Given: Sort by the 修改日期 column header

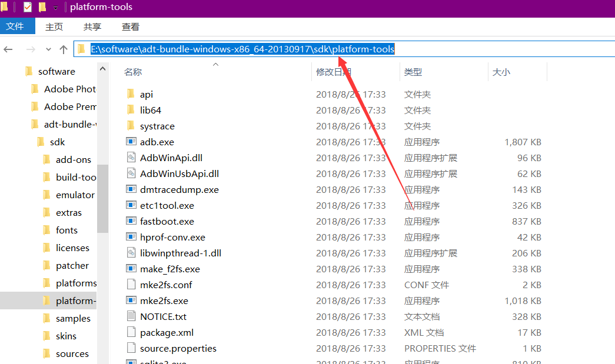Looking at the screenshot, I should (x=333, y=72).
